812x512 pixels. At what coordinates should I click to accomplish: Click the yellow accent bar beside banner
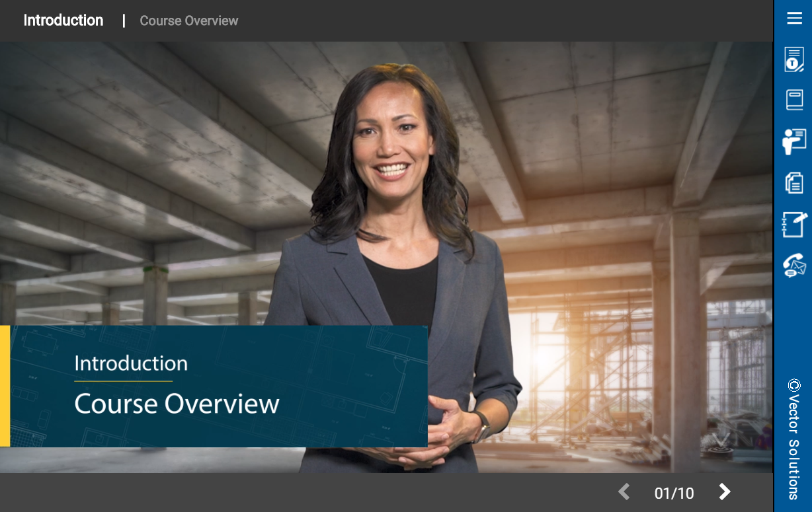tap(5, 386)
